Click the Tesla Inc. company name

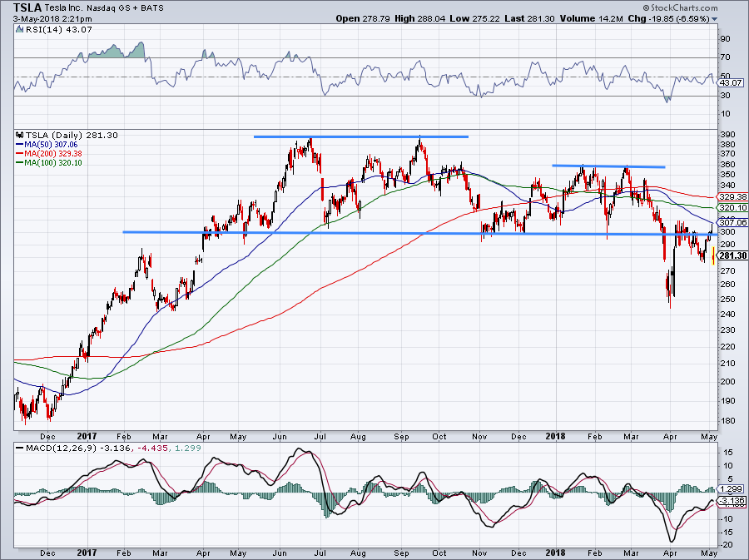click(62, 8)
